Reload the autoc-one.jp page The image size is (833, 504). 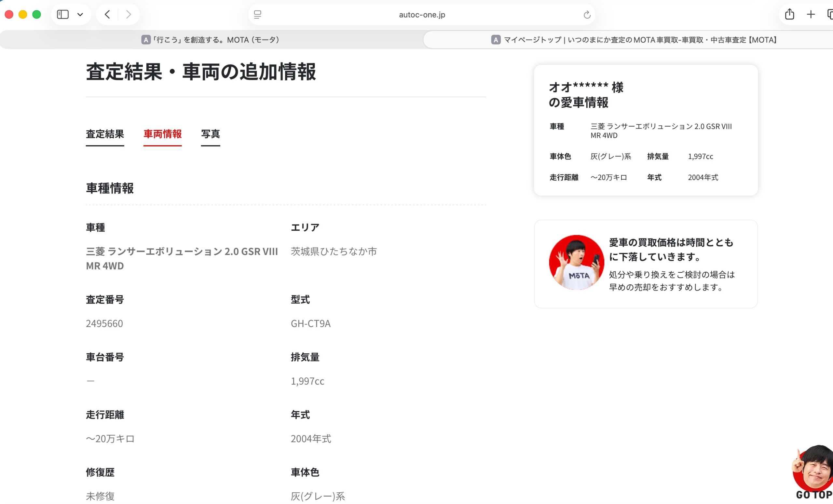587,15
